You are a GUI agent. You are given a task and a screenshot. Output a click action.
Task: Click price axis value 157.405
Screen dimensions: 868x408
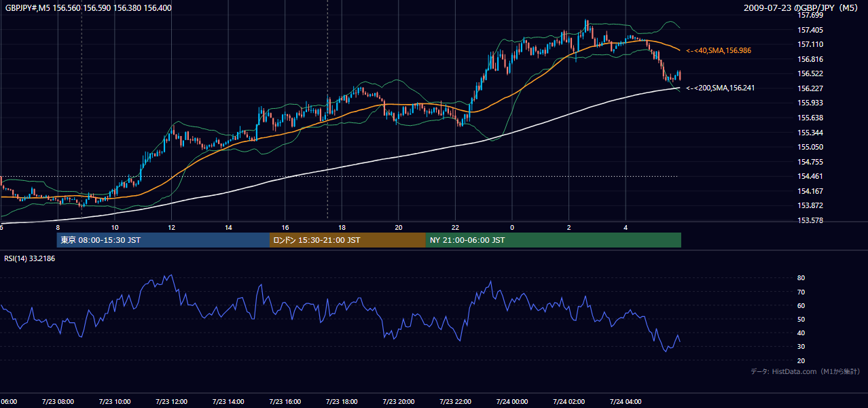point(810,30)
